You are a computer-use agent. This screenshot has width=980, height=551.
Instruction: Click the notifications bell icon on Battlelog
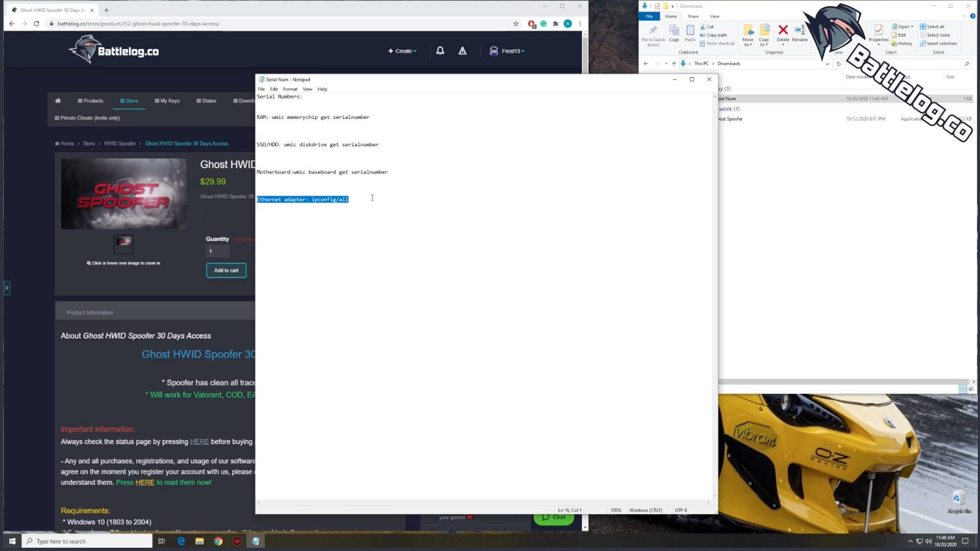(440, 51)
